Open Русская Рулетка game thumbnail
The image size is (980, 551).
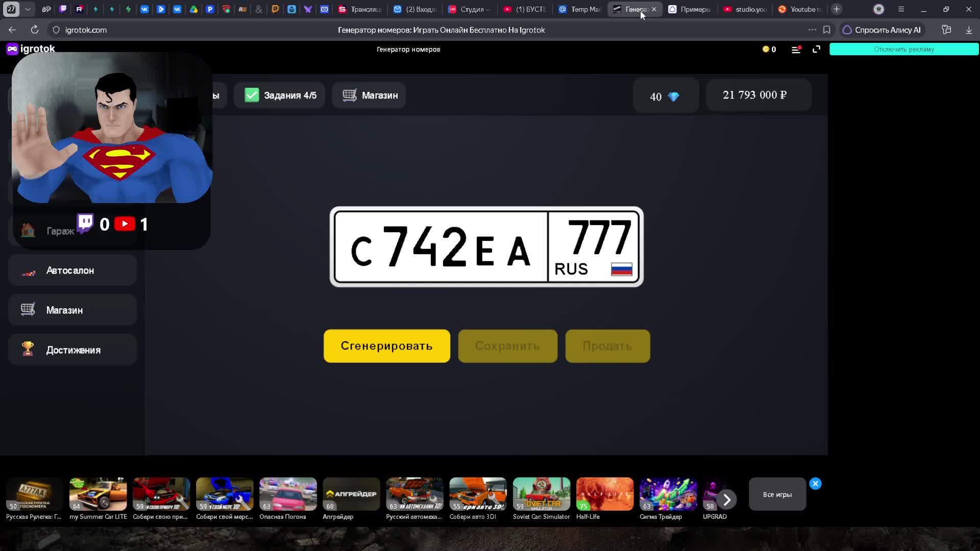34,494
